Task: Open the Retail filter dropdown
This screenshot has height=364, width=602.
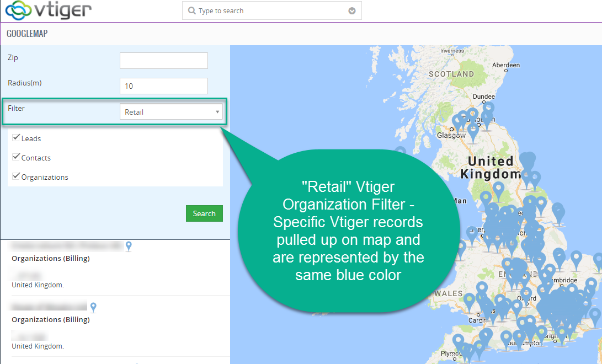Action: (171, 112)
